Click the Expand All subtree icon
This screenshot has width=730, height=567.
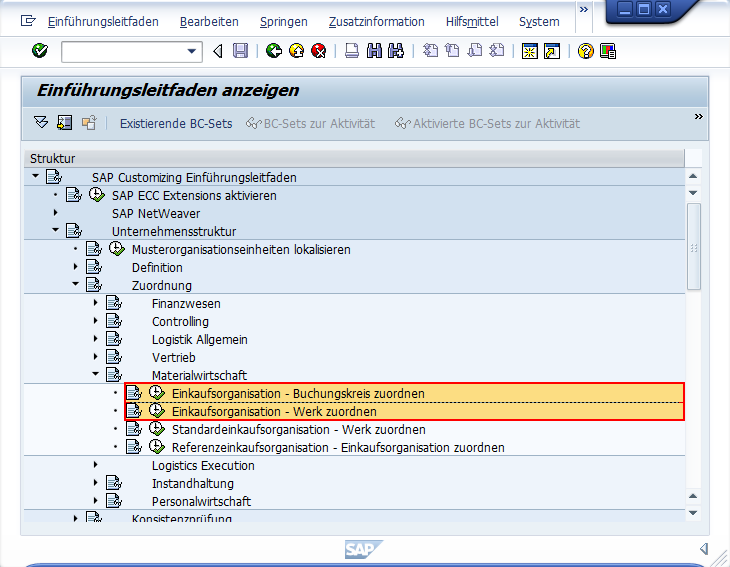point(41,123)
